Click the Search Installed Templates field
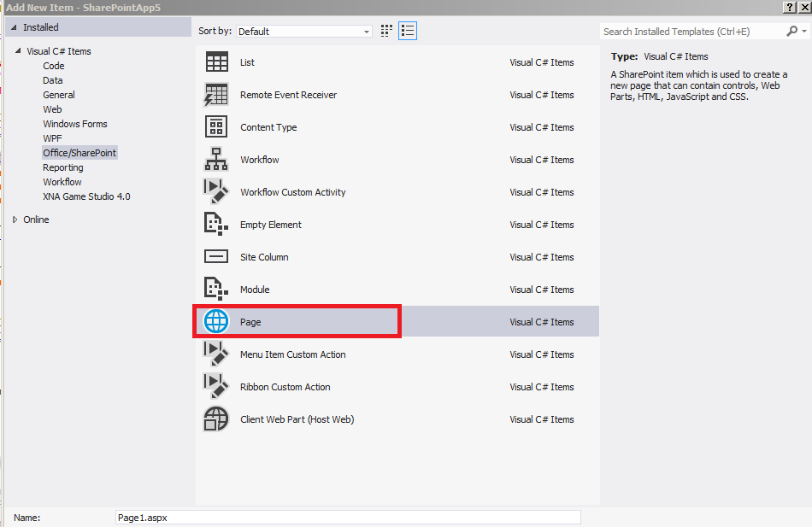This screenshot has height=527, width=812. [693, 32]
